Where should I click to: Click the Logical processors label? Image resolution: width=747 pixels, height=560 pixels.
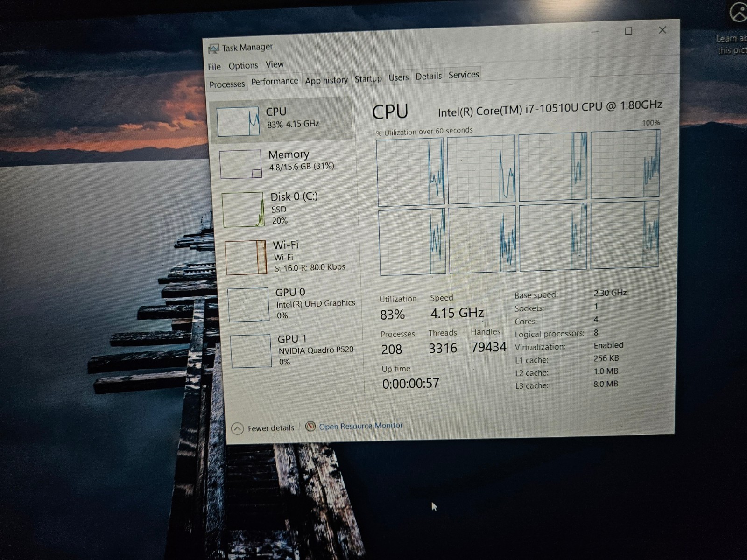[x=550, y=334]
